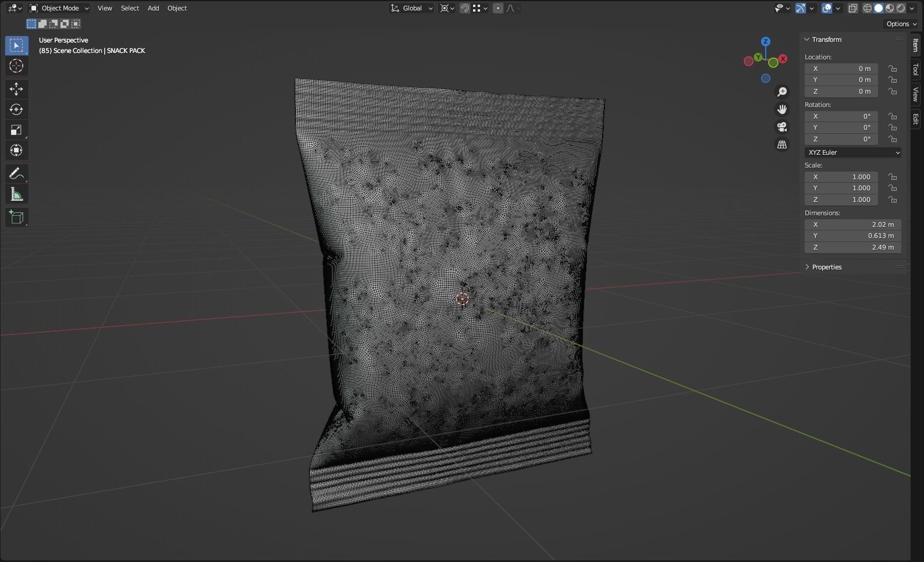Viewport: 924px width, 562px height.
Task: Open object visibility and selectability dropdown
Action: pyautogui.click(x=782, y=8)
